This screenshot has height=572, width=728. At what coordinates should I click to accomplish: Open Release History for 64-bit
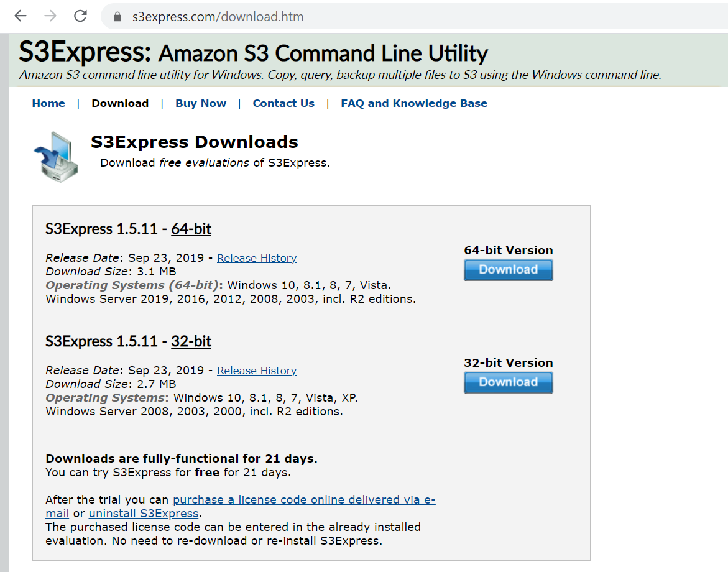pos(257,258)
